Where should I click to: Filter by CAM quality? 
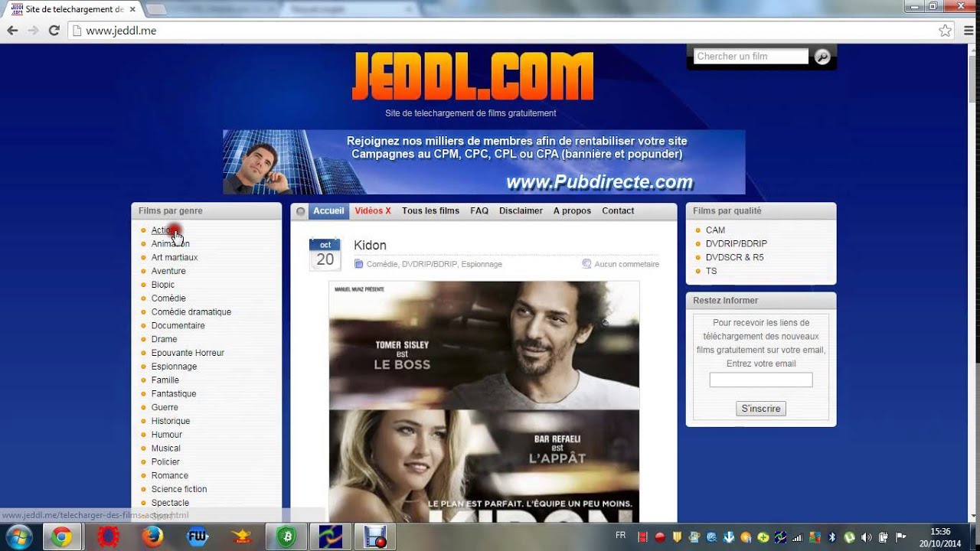pos(715,230)
